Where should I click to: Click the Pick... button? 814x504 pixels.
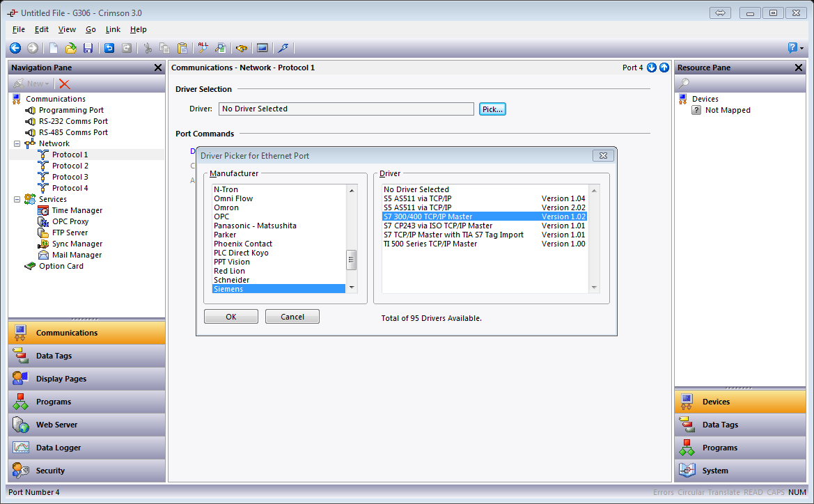pyautogui.click(x=492, y=109)
